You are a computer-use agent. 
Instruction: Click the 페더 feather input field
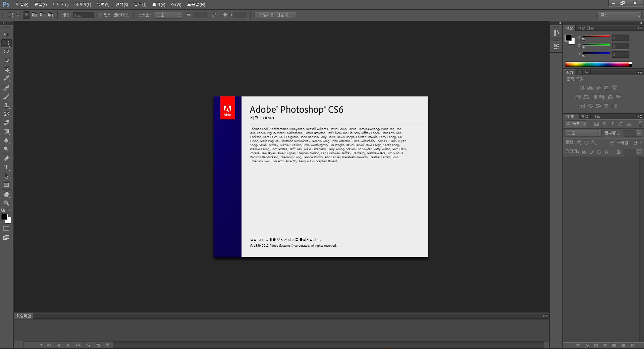(x=84, y=15)
